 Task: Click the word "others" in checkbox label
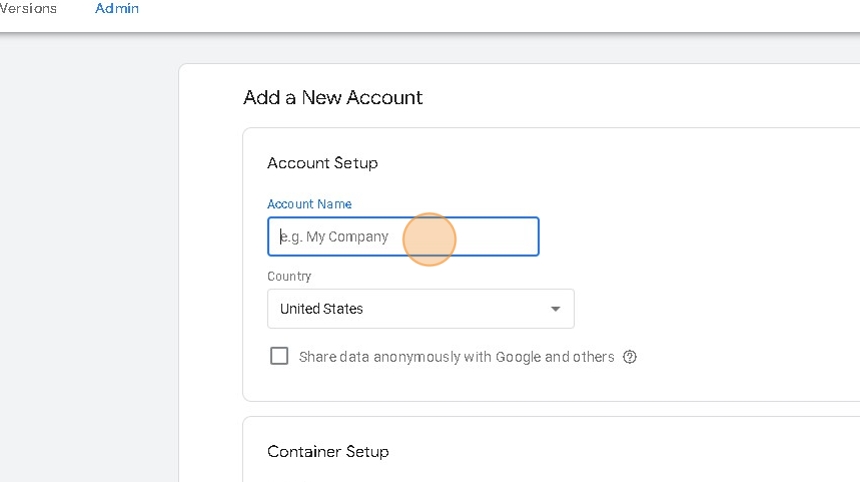594,357
